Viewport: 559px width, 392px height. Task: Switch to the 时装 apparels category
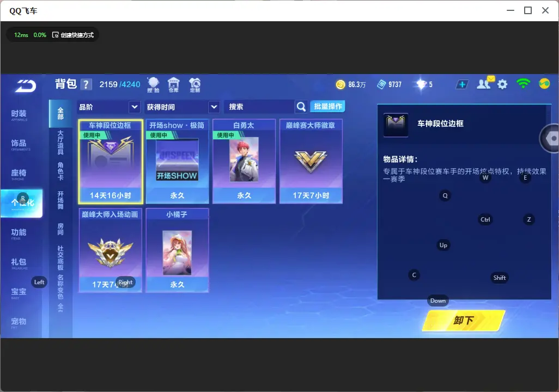coord(19,115)
